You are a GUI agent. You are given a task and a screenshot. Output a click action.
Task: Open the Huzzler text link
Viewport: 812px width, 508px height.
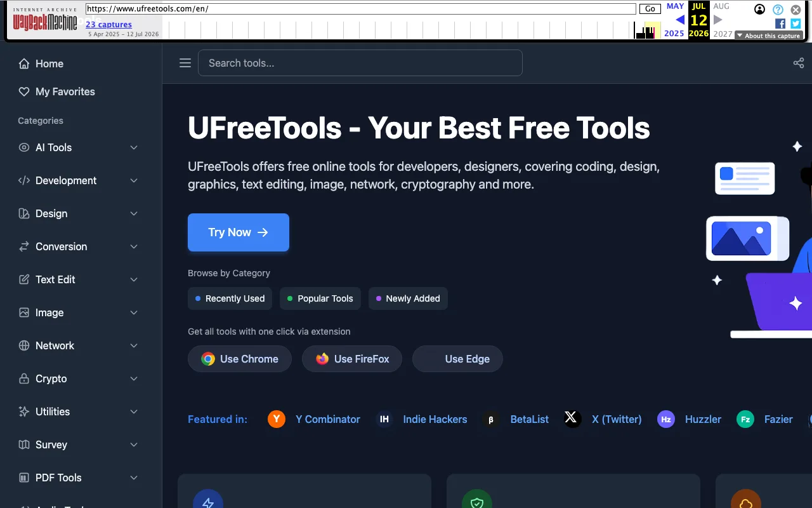pos(703,419)
